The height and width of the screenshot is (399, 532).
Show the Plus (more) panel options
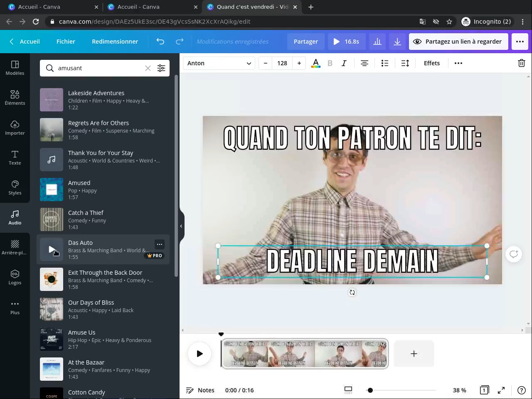click(15, 307)
